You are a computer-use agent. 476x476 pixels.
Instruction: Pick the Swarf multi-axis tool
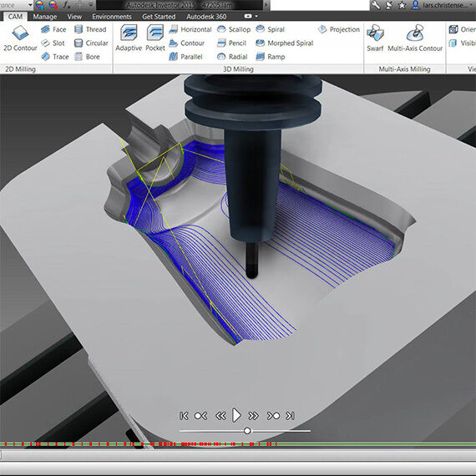click(x=375, y=38)
